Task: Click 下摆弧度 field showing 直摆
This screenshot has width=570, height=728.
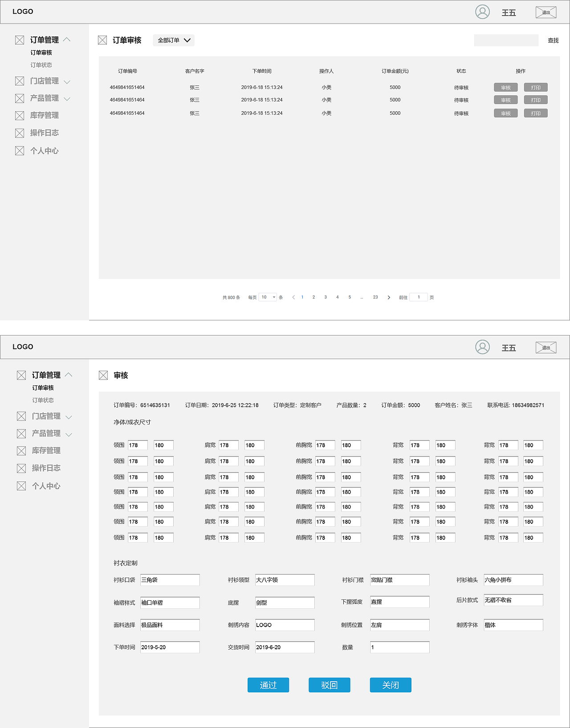Action: coord(400,602)
